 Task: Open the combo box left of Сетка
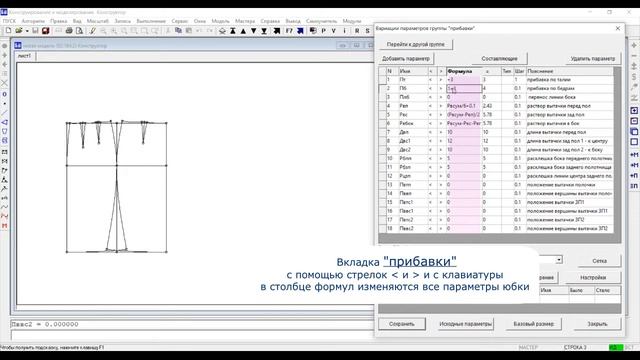click(559, 260)
